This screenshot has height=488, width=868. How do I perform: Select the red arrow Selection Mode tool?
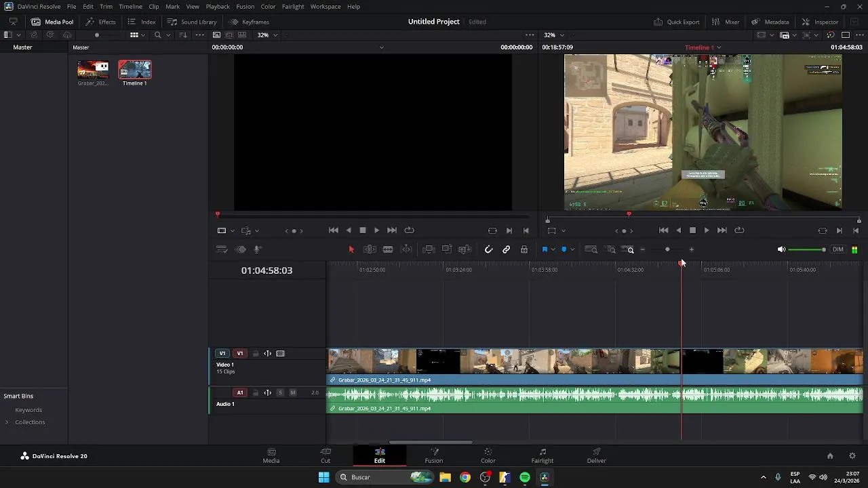pos(351,249)
